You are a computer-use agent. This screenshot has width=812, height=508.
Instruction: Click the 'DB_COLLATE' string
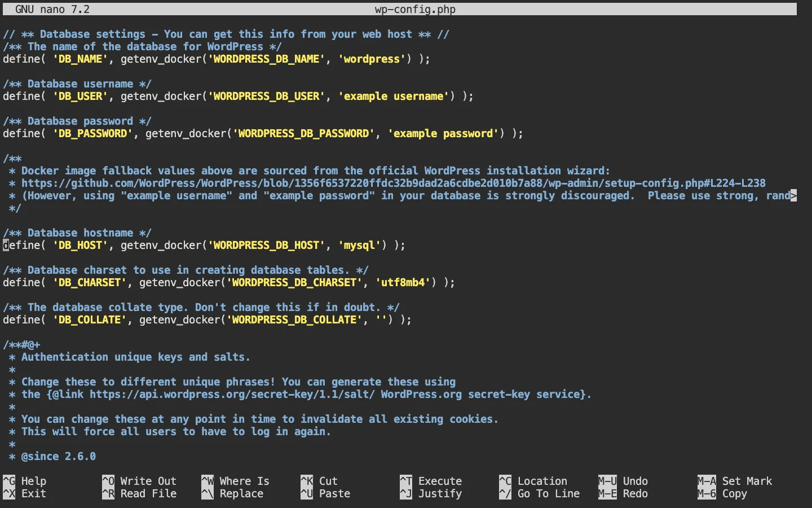90,319
